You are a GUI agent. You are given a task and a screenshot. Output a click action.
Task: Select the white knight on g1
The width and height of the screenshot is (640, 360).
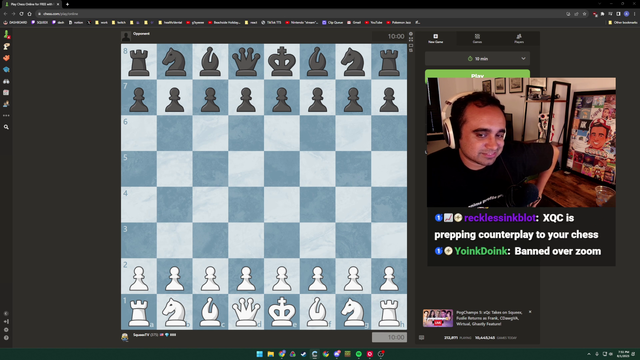pos(353,313)
